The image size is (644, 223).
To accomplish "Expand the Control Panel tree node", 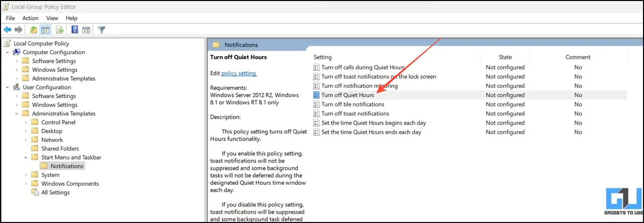I will [x=26, y=123].
